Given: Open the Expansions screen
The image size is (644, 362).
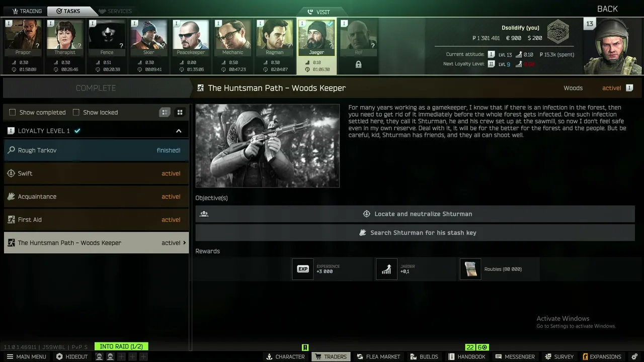Looking at the screenshot, I should 602,356.
